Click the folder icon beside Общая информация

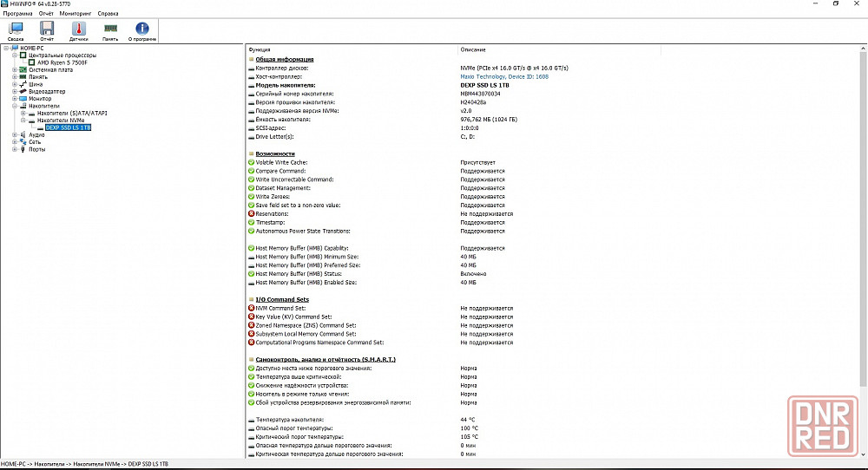(x=252, y=59)
